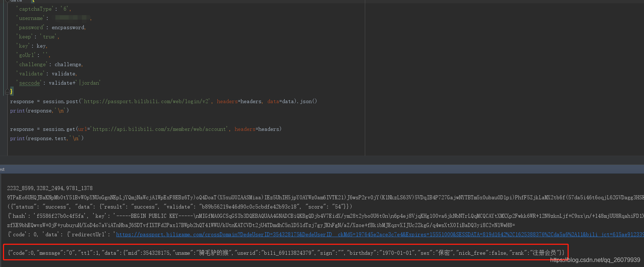The height and width of the screenshot is (267, 644).
Task: Click the print(response.text,'\n') statement
Action: coord(47,138)
